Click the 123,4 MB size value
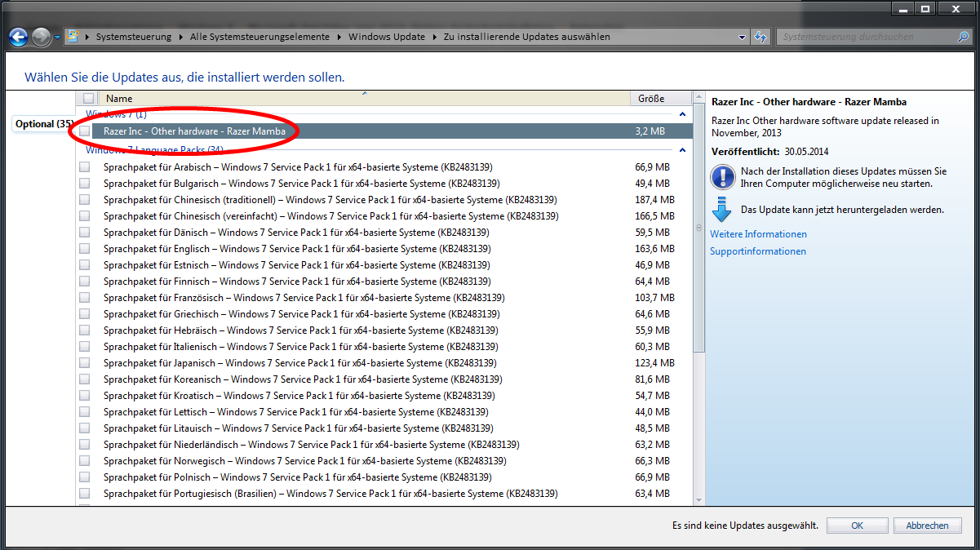Viewport: 980px width, 550px height. (654, 363)
